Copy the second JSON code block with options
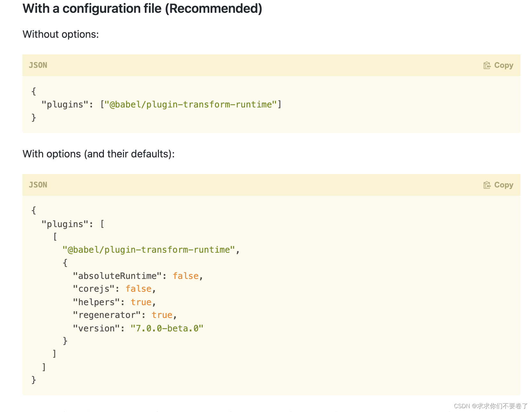The height and width of the screenshot is (412, 532). (x=498, y=185)
